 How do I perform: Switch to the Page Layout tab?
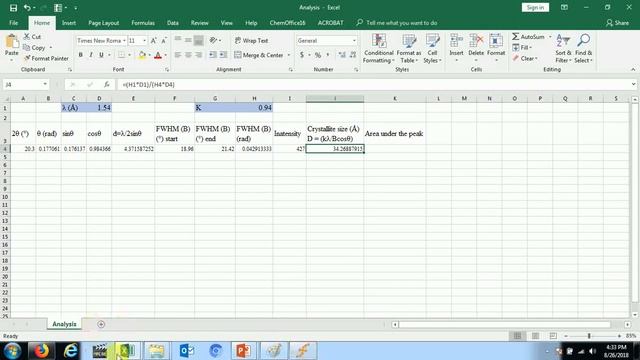(x=104, y=23)
